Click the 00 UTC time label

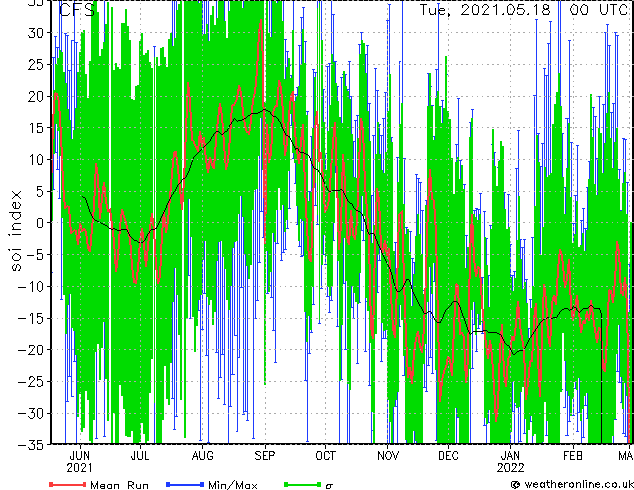coord(599,10)
